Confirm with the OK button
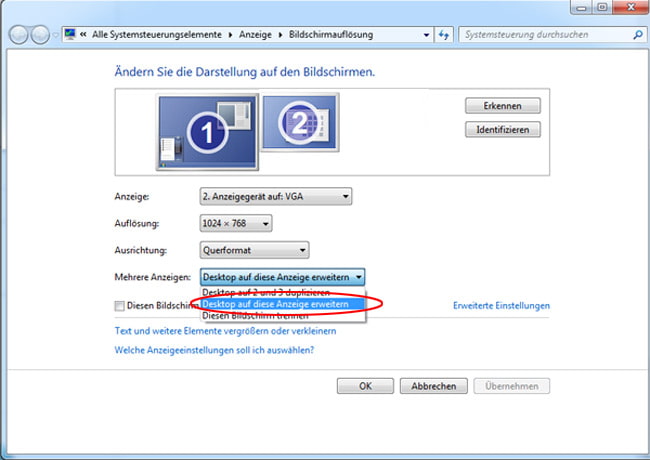The height and width of the screenshot is (460, 650). coord(365,386)
